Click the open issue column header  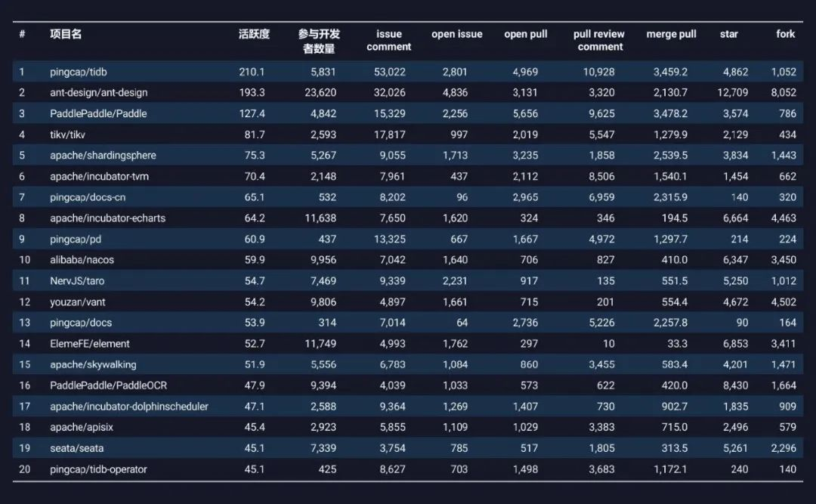[x=457, y=34]
